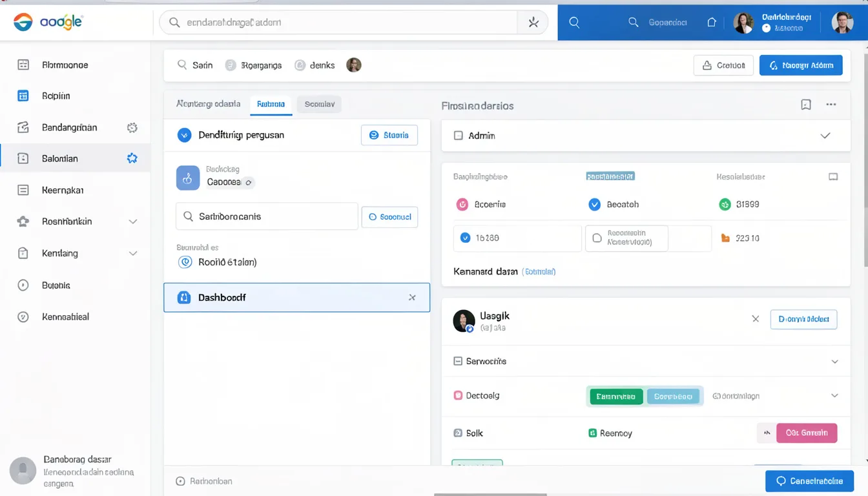Open the Ntontargi odanla tab
The image size is (868, 496).
[208, 103]
